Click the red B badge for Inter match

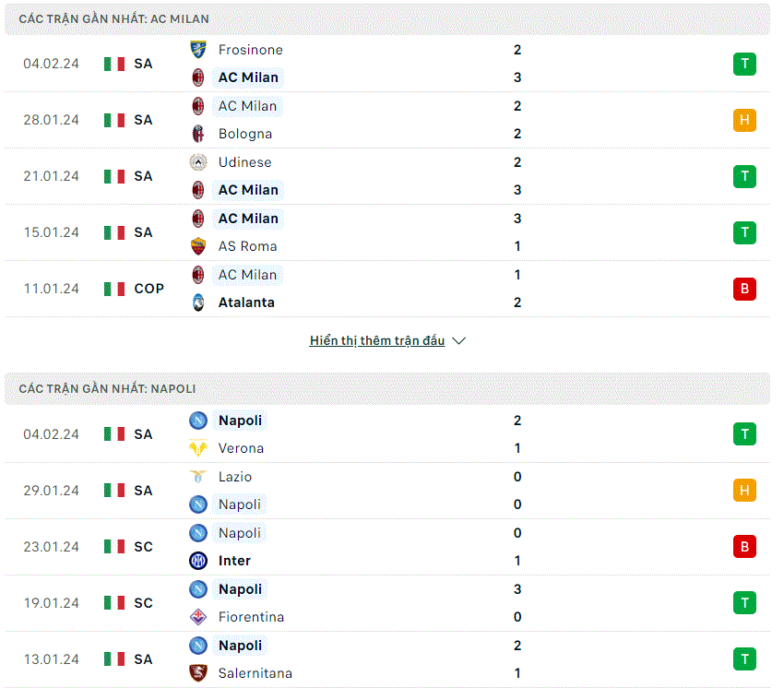click(x=744, y=547)
